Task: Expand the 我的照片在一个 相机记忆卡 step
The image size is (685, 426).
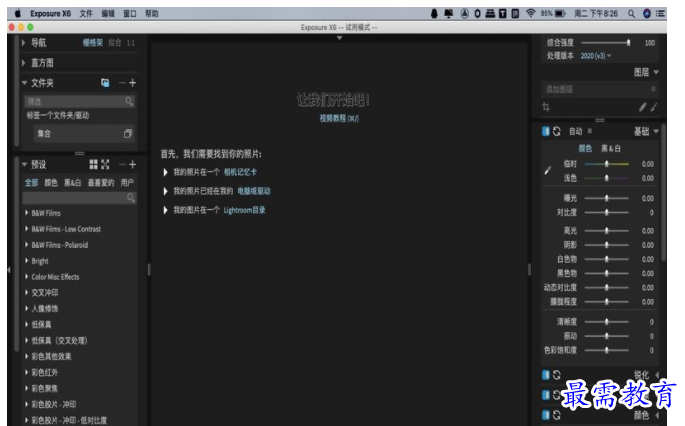Action: click(x=165, y=172)
